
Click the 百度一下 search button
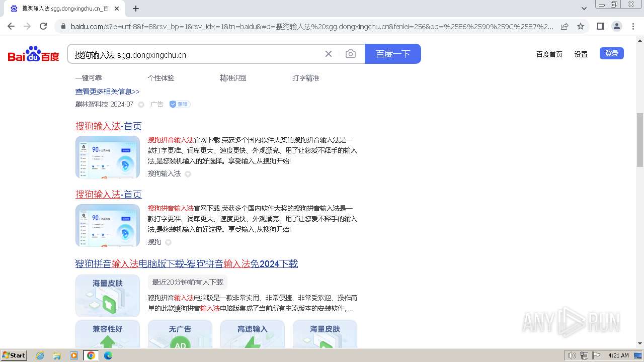tap(393, 54)
